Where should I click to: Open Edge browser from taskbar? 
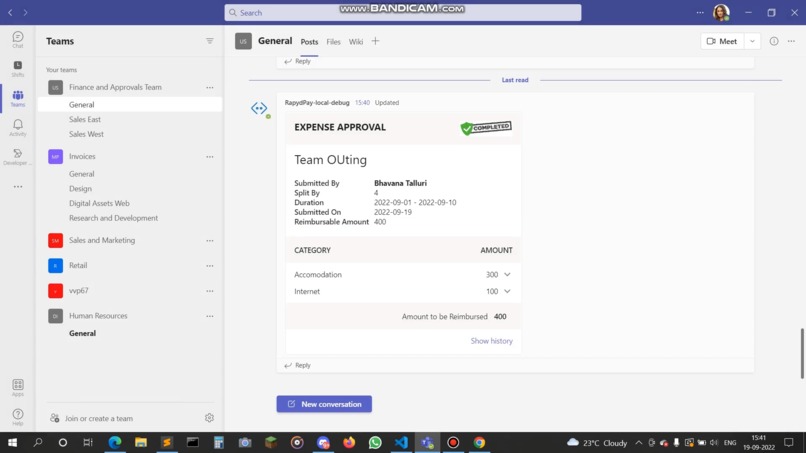coord(115,443)
